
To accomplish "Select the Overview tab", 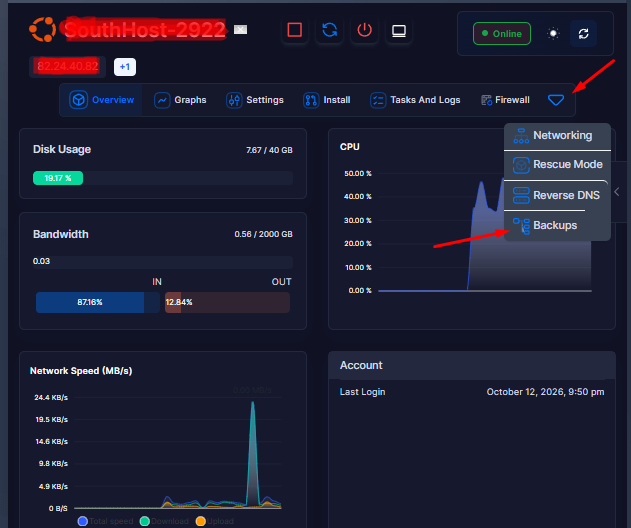I will 101,100.
